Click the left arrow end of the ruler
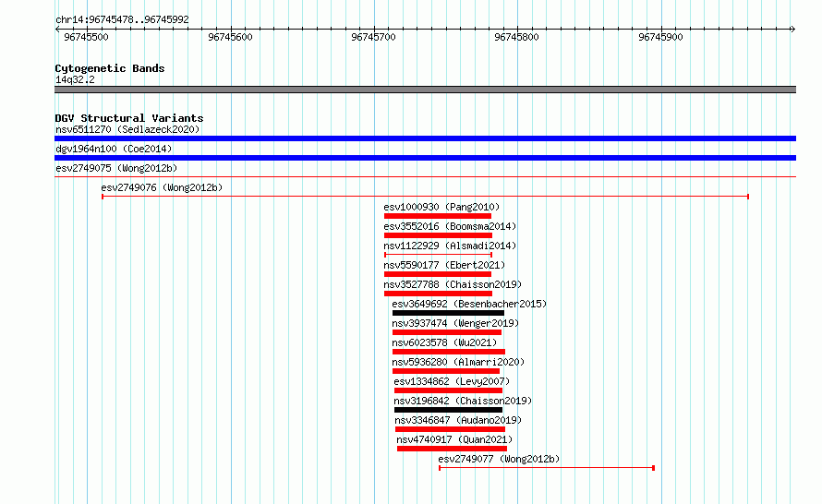This screenshot has height=504, width=822. tap(57, 30)
